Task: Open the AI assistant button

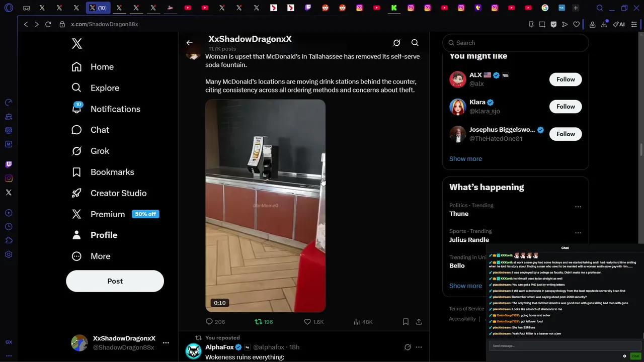Action: point(619,24)
